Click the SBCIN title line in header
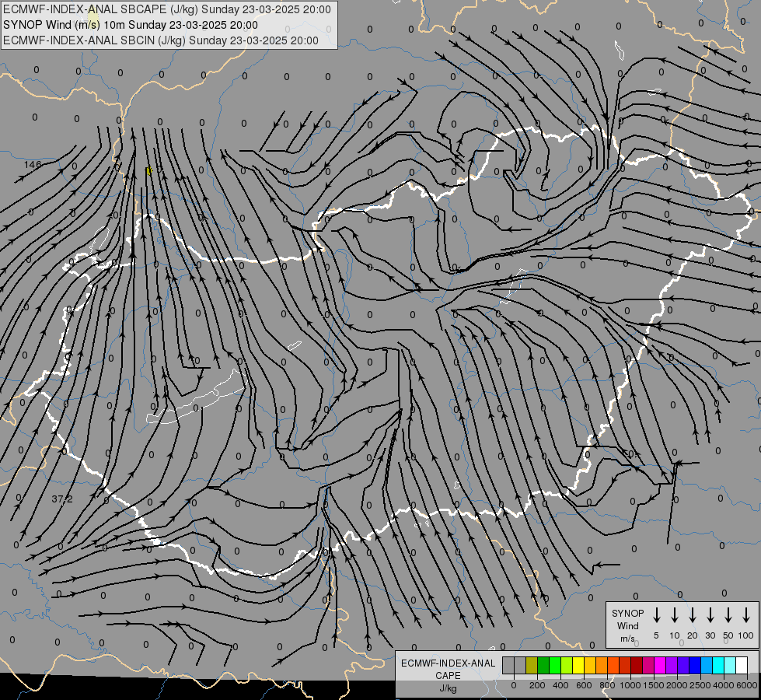 point(161,40)
